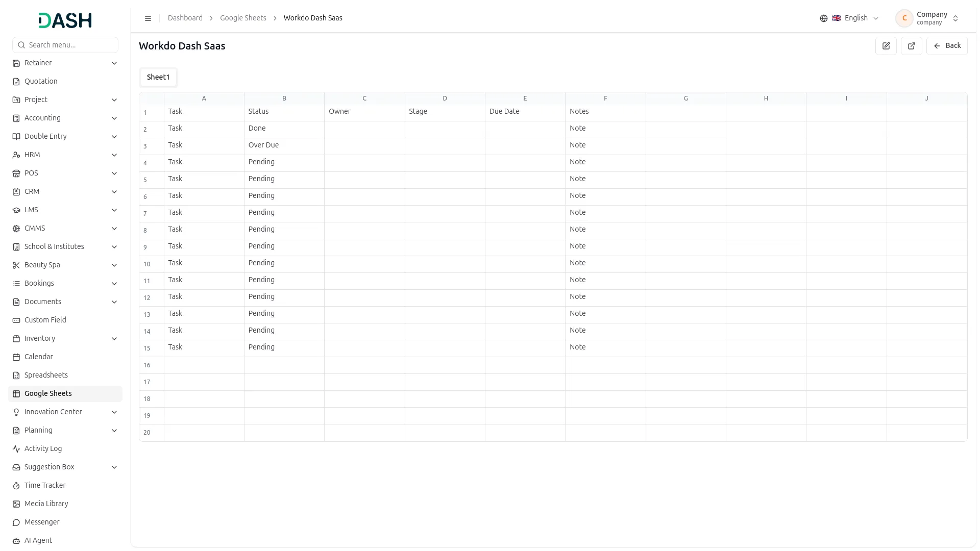Click the Double Entry book icon
This screenshot has height=551, width=980.
tap(16, 137)
